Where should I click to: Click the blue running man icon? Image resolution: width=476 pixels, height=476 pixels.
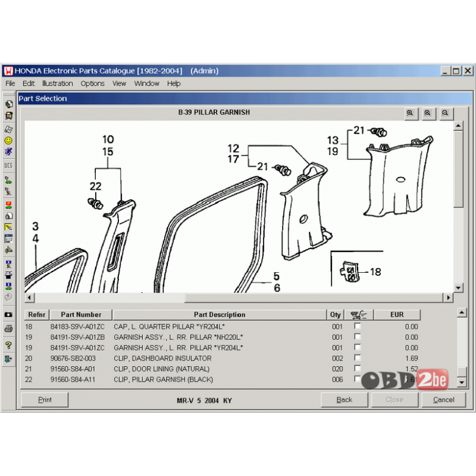[x=9, y=151]
